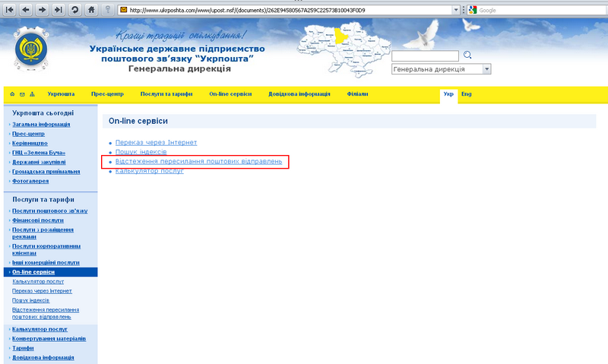
Task: Click the small home icon in yellow bar
Action: click(x=12, y=94)
